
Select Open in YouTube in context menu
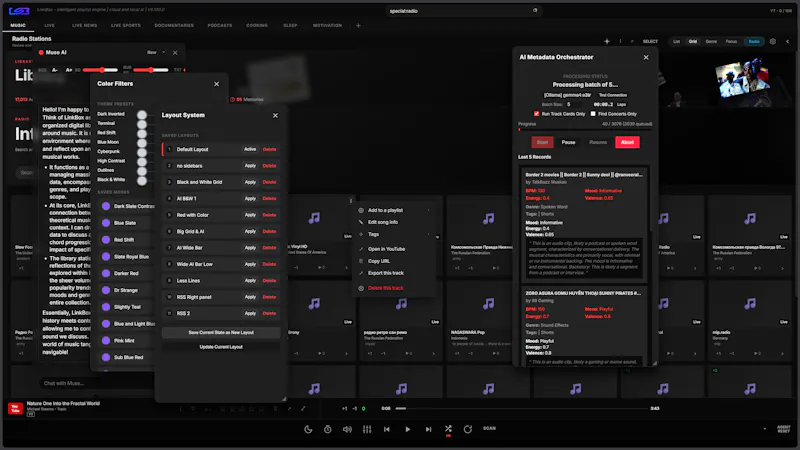pos(386,249)
